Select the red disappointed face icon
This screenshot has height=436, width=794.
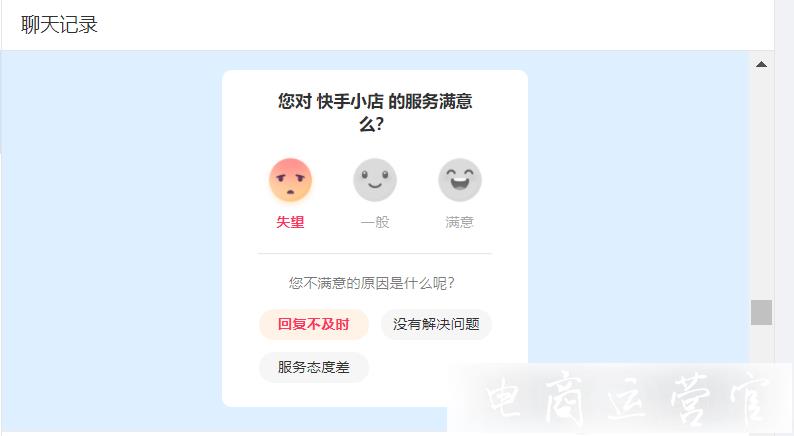290,180
